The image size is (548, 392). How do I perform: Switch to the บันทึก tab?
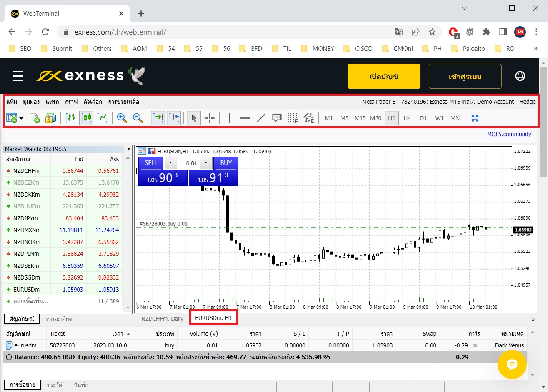tap(81, 385)
